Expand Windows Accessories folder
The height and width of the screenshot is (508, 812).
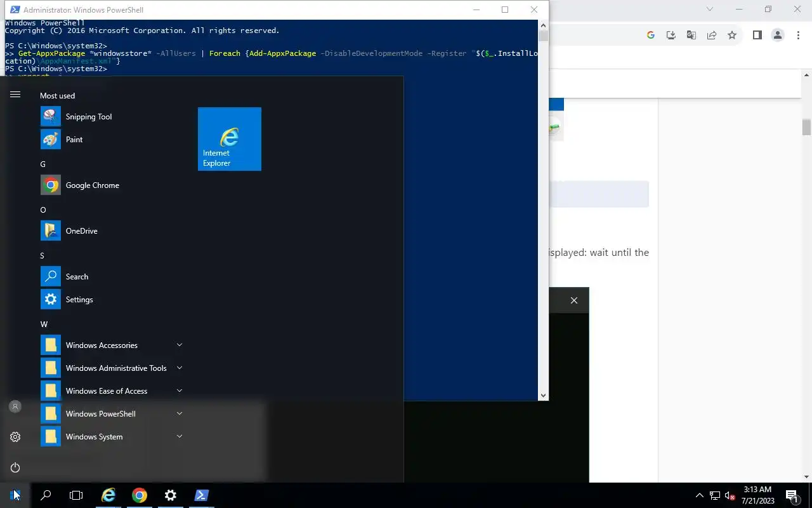pos(112,345)
